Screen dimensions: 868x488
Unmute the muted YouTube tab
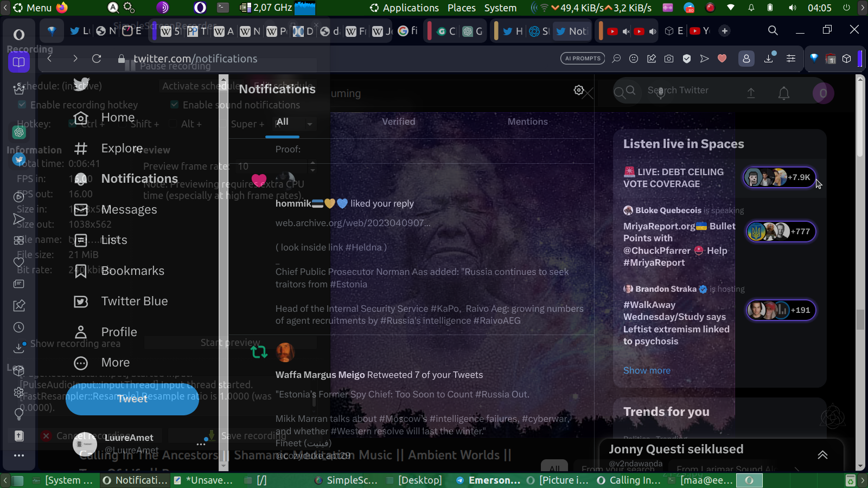pyautogui.click(x=626, y=31)
